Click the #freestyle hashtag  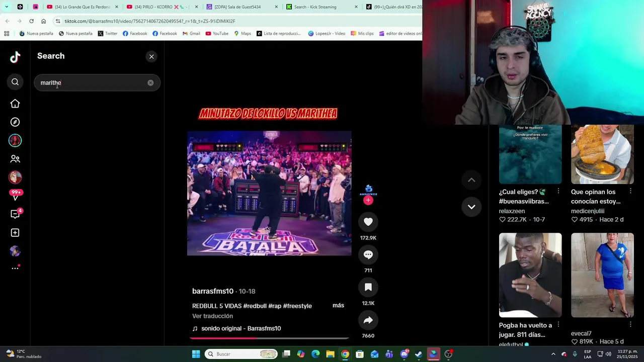297,306
